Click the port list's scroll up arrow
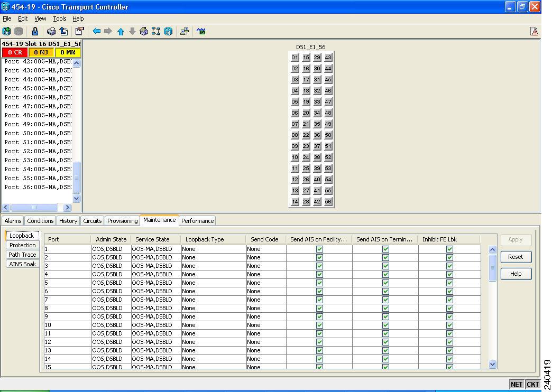552x392 pixels. pyautogui.click(x=76, y=63)
